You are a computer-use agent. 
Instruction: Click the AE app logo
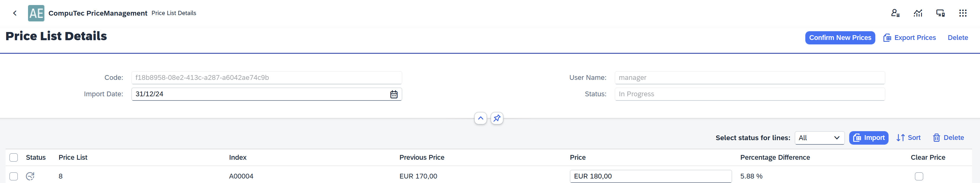pyautogui.click(x=36, y=13)
